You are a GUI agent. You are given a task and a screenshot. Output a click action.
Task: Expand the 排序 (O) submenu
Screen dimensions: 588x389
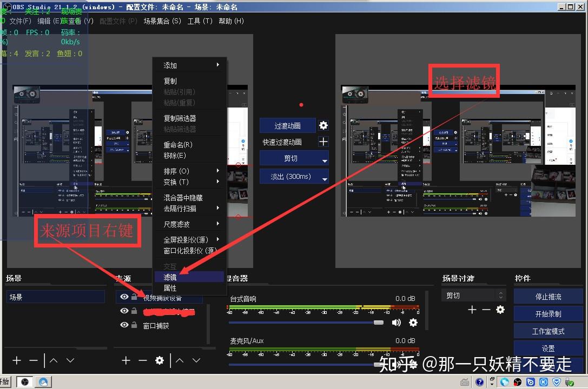(189, 171)
